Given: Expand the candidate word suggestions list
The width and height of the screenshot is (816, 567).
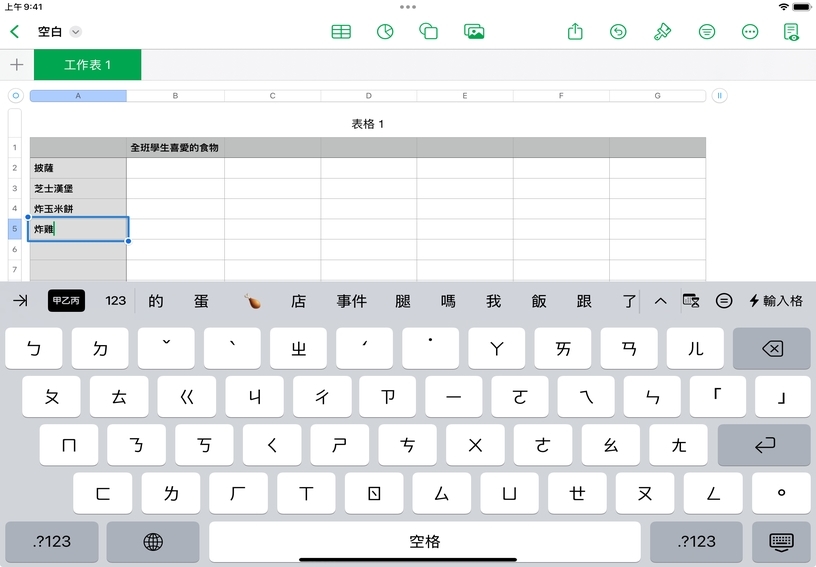Looking at the screenshot, I should click(660, 301).
